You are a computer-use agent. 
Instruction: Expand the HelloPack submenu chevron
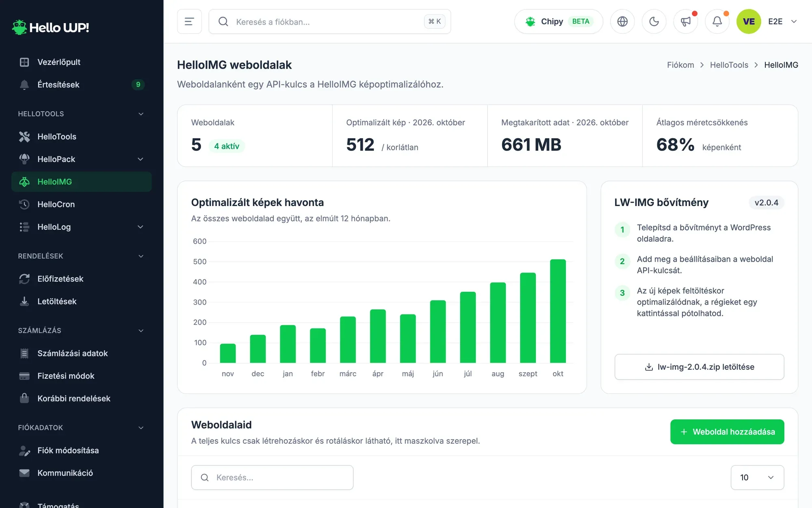click(140, 159)
